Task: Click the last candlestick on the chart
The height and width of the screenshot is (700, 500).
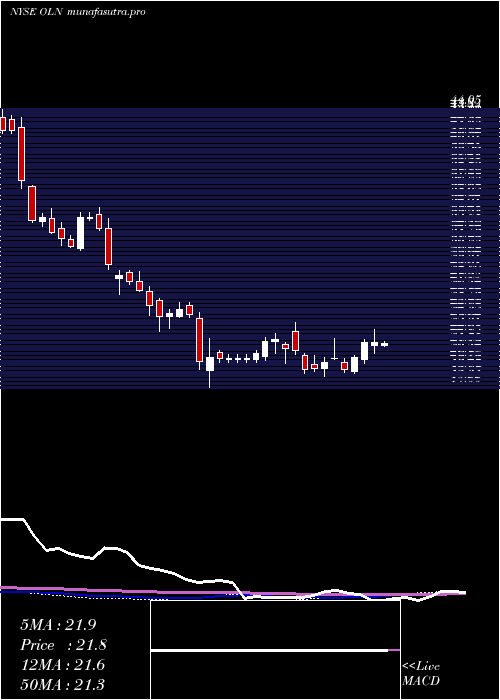Action: click(x=384, y=344)
